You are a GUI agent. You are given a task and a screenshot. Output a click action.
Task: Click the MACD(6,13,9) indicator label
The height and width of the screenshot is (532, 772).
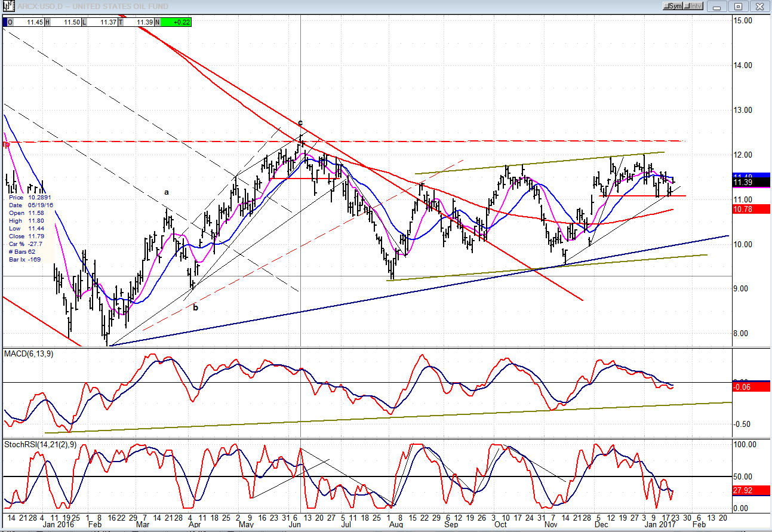[29, 354]
